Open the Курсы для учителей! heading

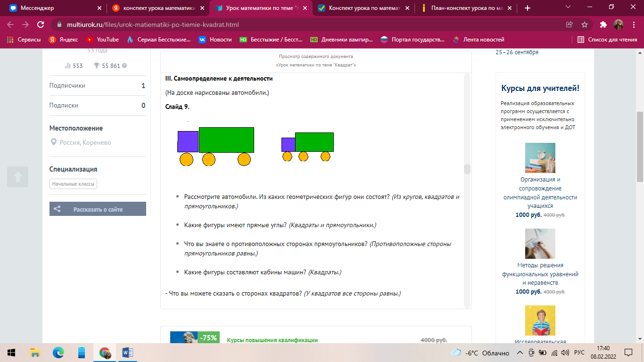tap(540, 88)
